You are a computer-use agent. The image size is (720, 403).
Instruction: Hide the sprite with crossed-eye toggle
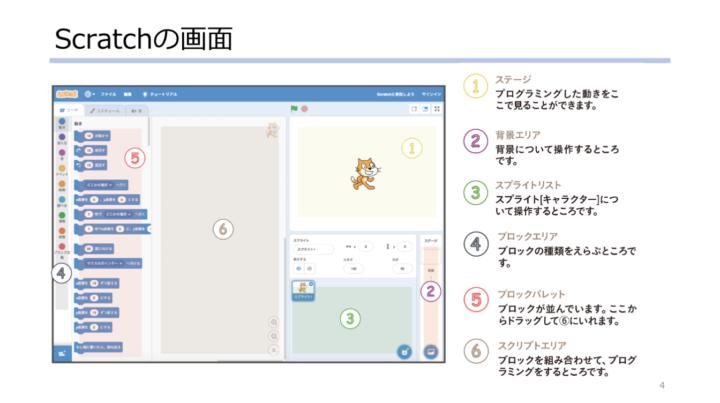[x=309, y=269]
